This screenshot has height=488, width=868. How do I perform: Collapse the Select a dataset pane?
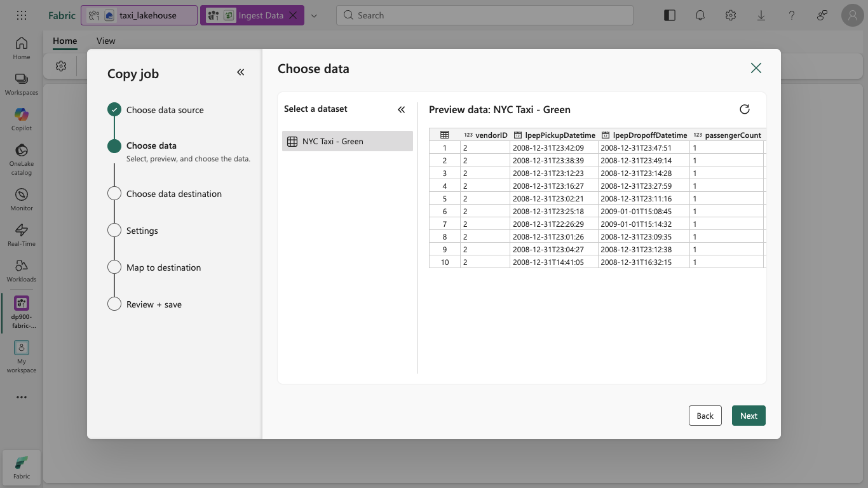tap(402, 109)
